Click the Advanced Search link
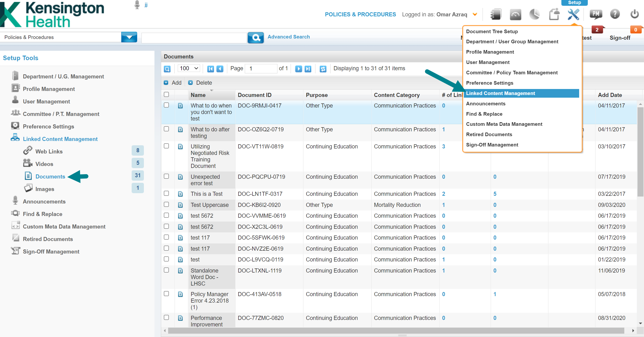Image resolution: width=644 pixels, height=337 pixels. click(x=289, y=37)
